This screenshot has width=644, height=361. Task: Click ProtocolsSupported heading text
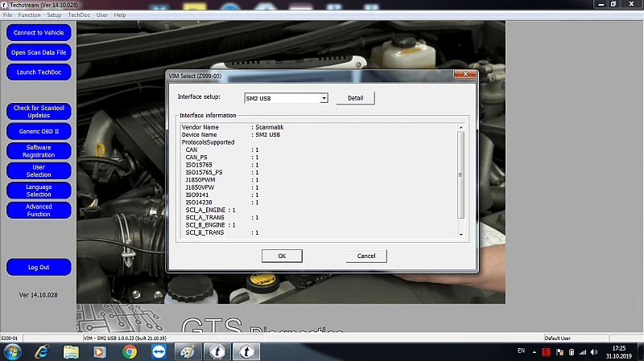click(x=208, y=142)
